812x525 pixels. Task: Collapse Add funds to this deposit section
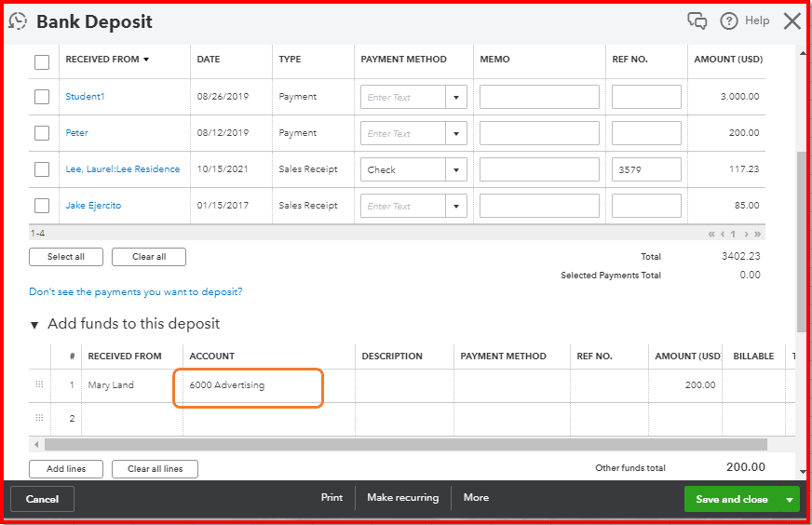tap(34, 325)
